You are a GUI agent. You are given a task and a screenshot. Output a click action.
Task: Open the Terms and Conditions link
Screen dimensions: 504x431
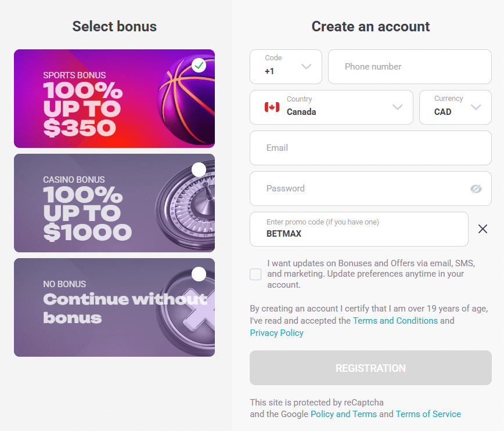395,320
